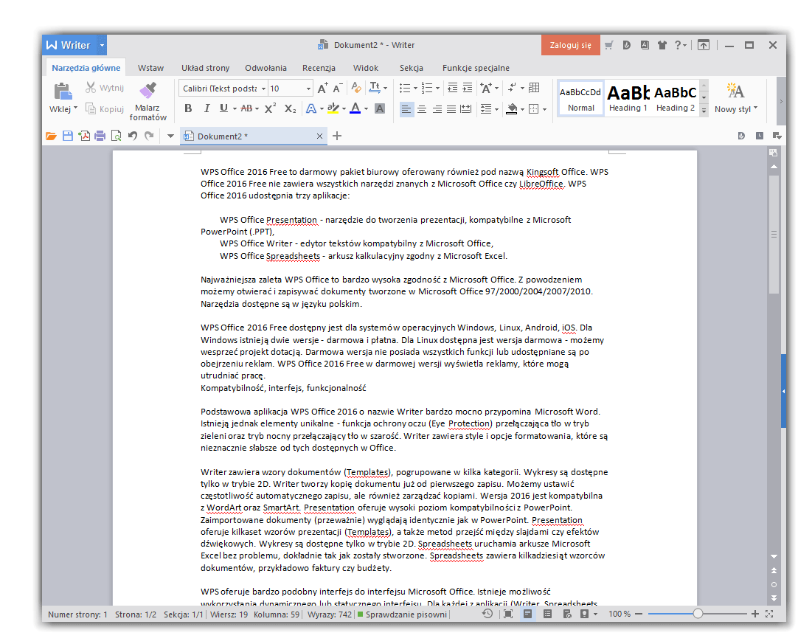Image resolution: width=812 pixels, height=644 pixels.
Task: Open the font name Calibri dropdown
Action: 263,89
